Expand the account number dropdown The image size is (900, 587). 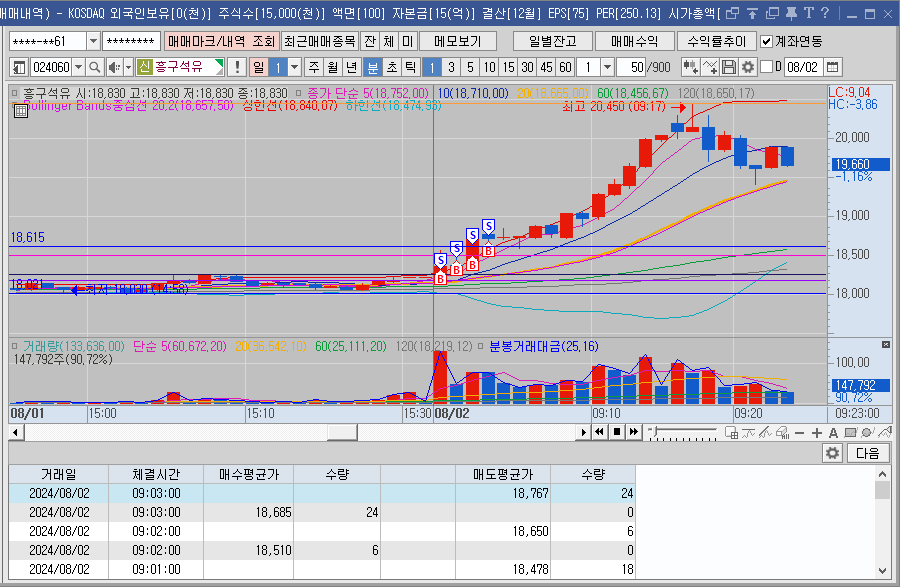pos(93,41)
